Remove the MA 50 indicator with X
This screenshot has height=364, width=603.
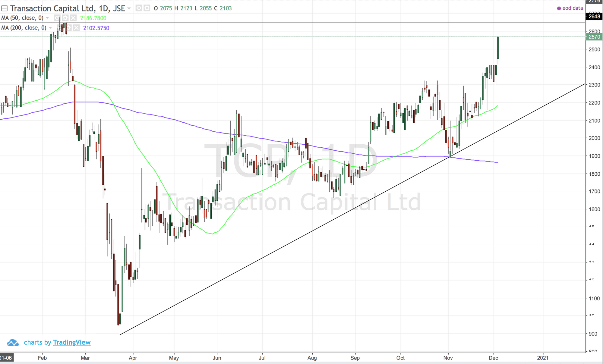pos(73,18)
